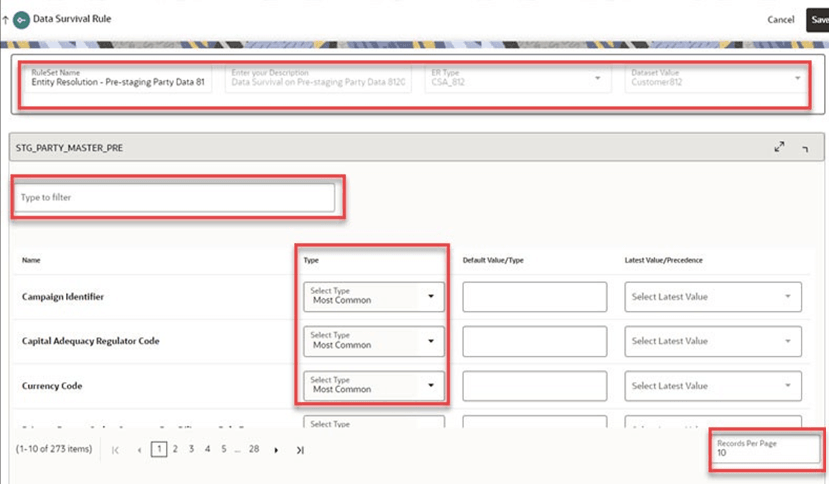Go to the previous page of items
The image size is (829, 484).
pyautogui.click(x=139, y=450)
